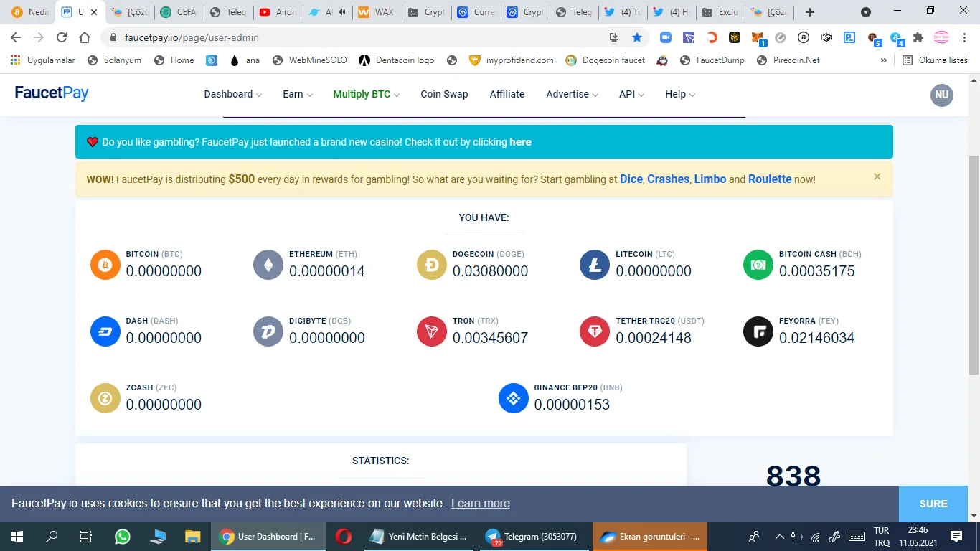
Task: Click the Digibyte coin icon
Action: coord(268,331)
